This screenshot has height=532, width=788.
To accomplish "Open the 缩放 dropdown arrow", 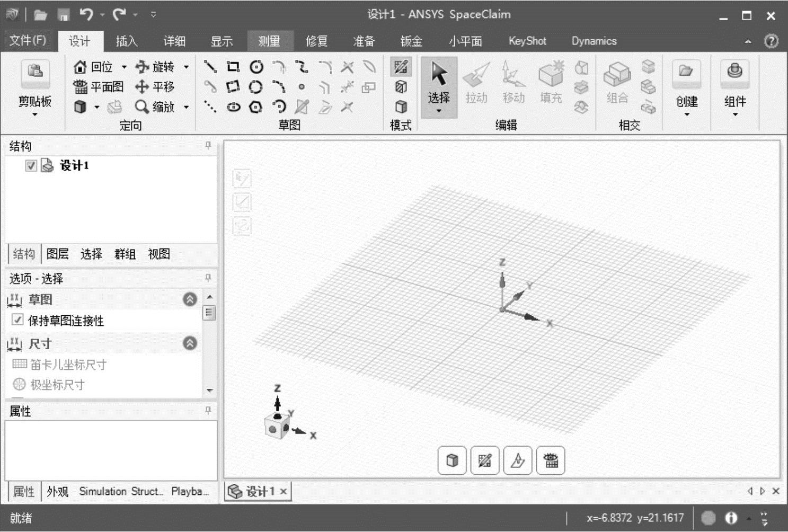I will click(186, 107).
